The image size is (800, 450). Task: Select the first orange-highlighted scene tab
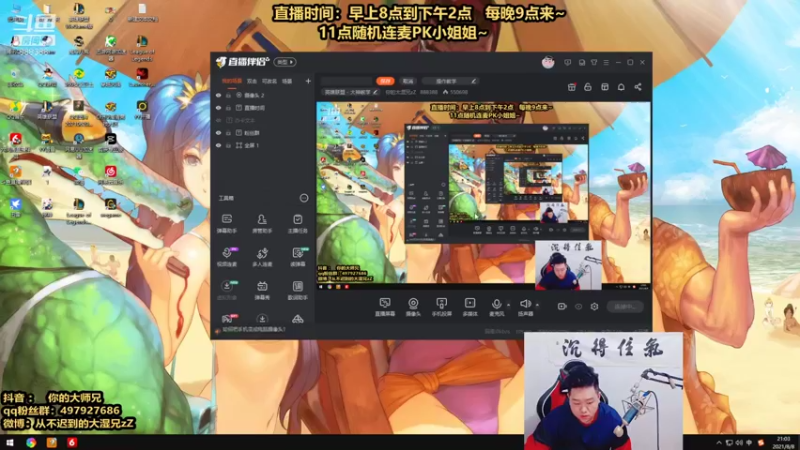coord(232,81)
